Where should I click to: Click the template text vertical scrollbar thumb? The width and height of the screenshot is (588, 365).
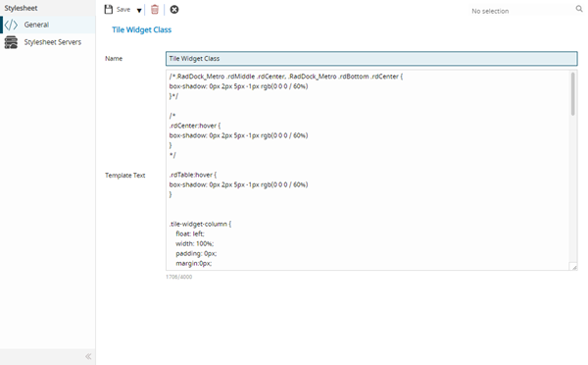click(573, 94)
